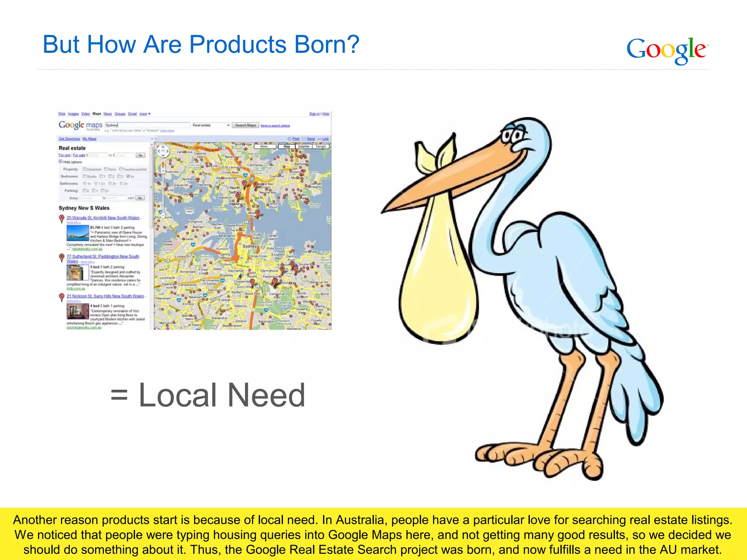Image resolution: width=747 pixels, height=560 pixels.
Task: Tick the 2+ parking checkbox
Action: [x=102, y=191]
